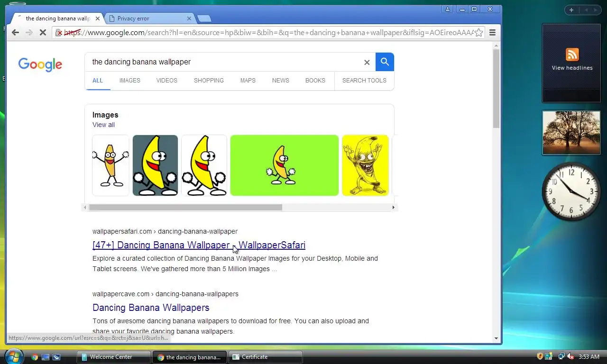
Task: Switch to VIDEOS results
Action: (167, 80)
